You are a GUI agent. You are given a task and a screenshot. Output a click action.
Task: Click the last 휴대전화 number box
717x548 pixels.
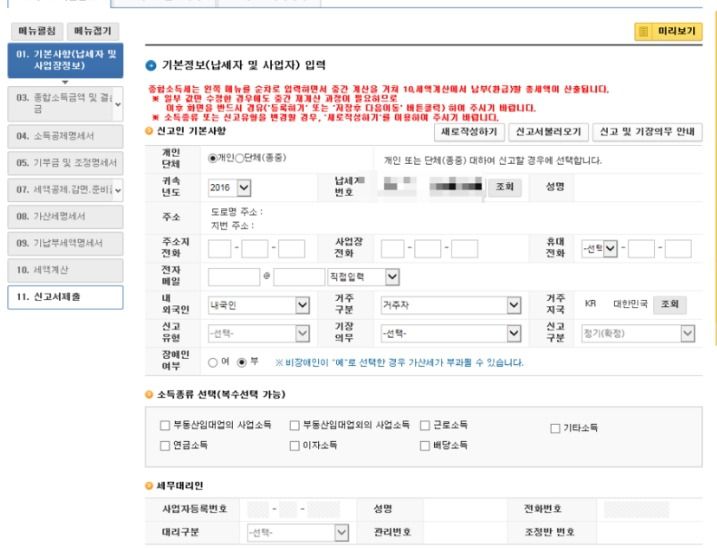[x=678, y=249]
